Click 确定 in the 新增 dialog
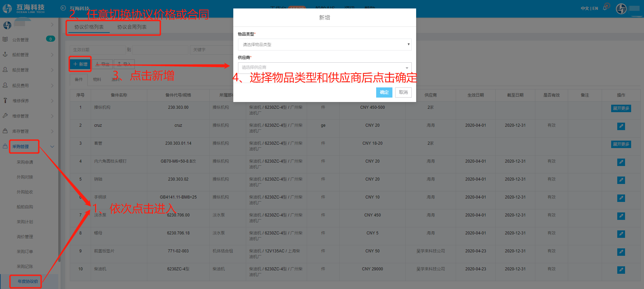 pyautogui.click(x=384, y=92)
